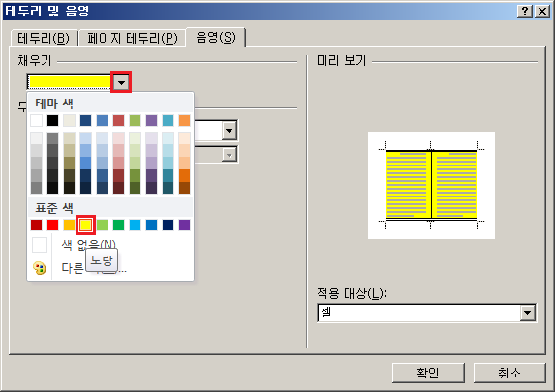Screen dimensions: 555x392
Task: Switch to the 페이지 테두리(P) tab
Action: tap(133, 38)
